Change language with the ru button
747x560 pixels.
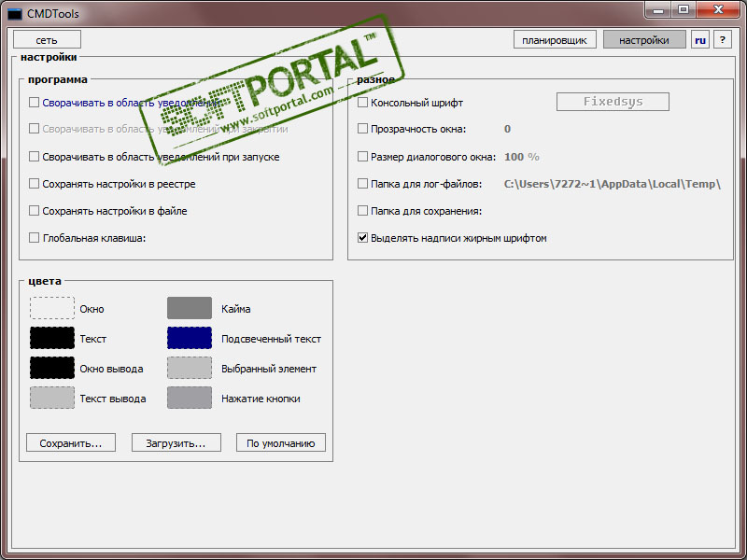point(700,40)
